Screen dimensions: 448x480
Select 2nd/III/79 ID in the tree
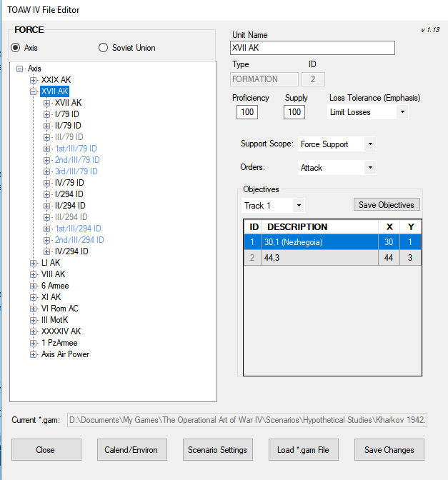coord(77,160)
